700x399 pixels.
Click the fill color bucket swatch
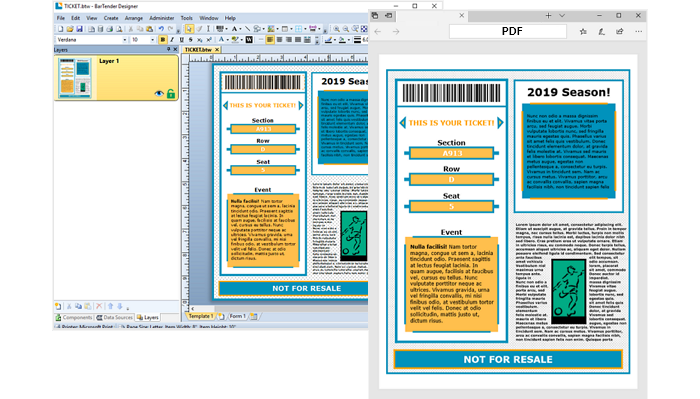(342, 40)
